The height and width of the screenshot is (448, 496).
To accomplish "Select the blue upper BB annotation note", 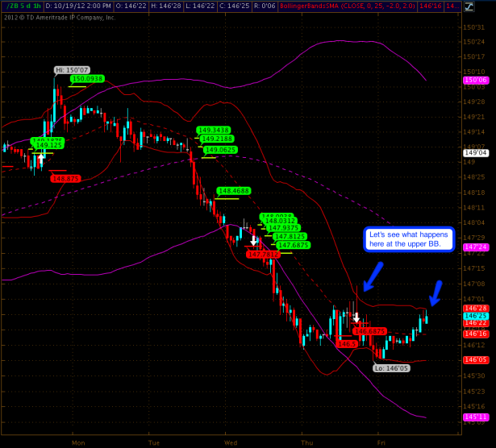I will tap(409, 239).
